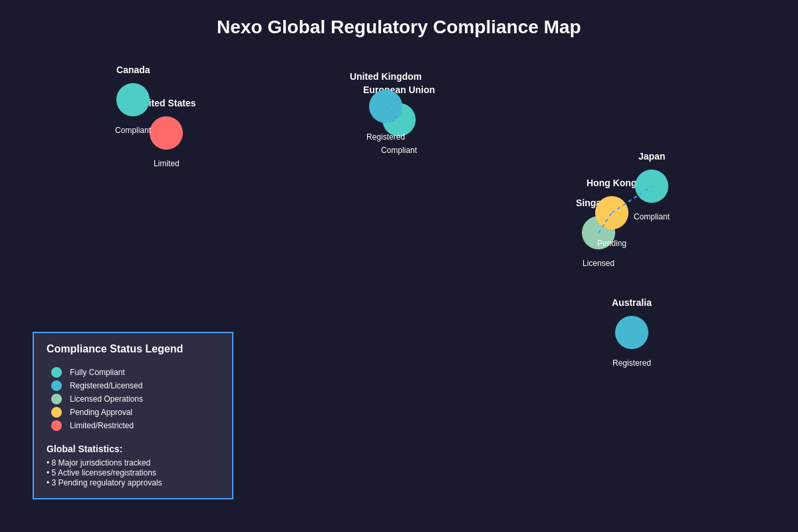This screenshot has height=532, width=798.
Task: Click the Registered/Licensed legend text
Action: [106, 386]
